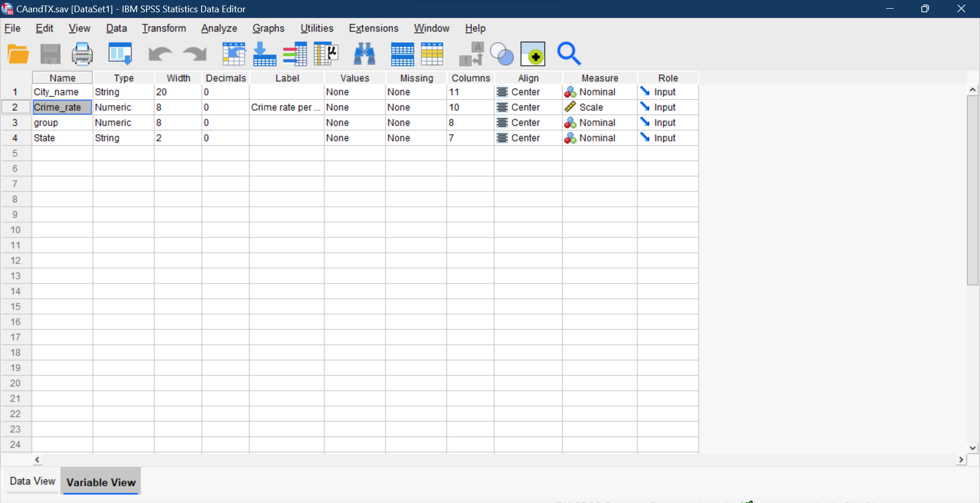The image size is (980, 503).
Task: Change the Role of group variable
Action: [x=667, y=123]
